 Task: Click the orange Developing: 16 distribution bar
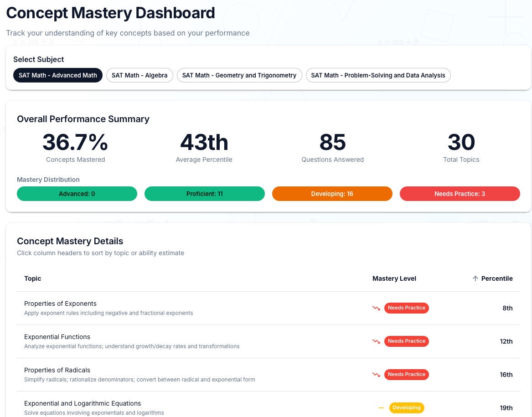(332, 194)
